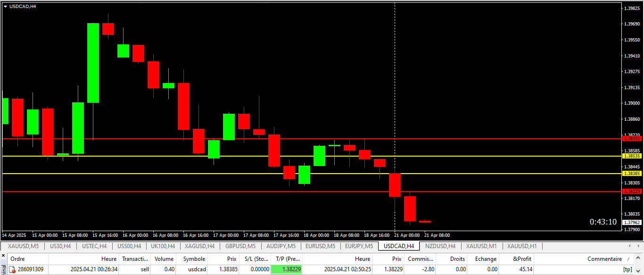Click the 45.14 profit value
The height and width of the screenshot is (275, 644).
tap(525, 269)
